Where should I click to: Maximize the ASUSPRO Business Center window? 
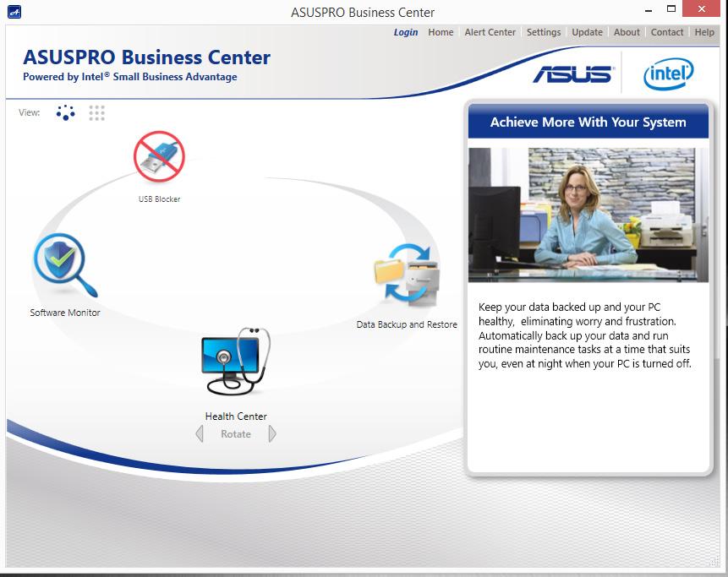[x=671, y=8]
